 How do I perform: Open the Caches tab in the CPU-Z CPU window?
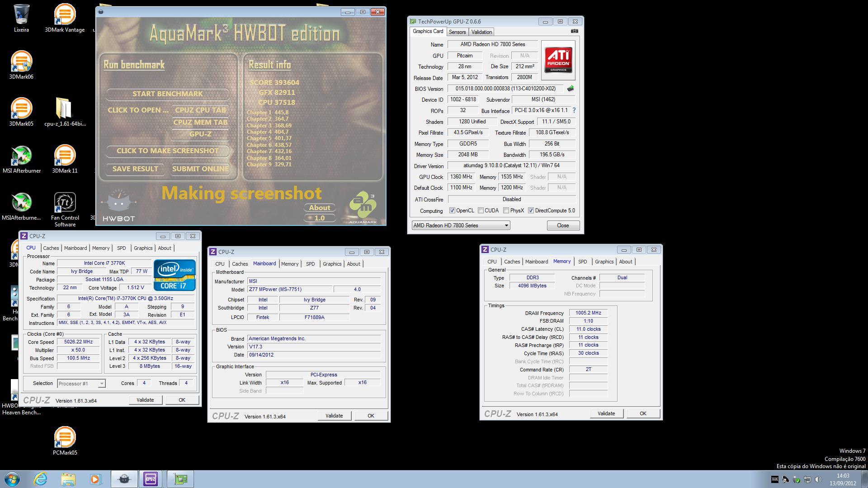point(51,248)
